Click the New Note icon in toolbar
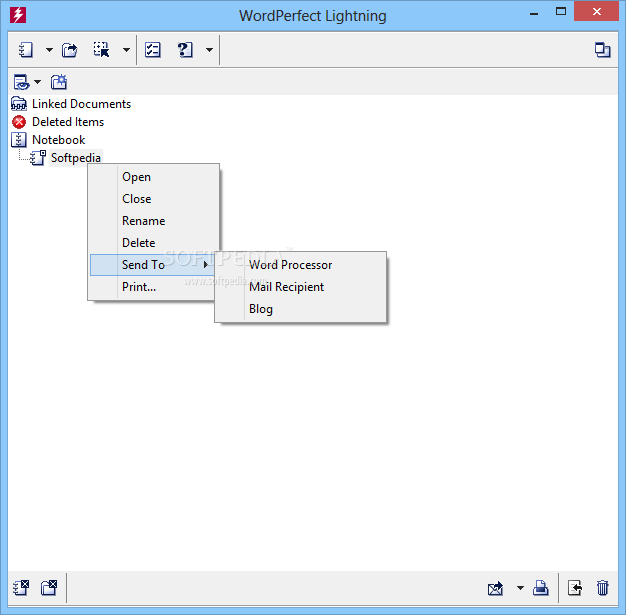Image resolution: width=626 pixels, height=615 pixels. tap(26, 50)
